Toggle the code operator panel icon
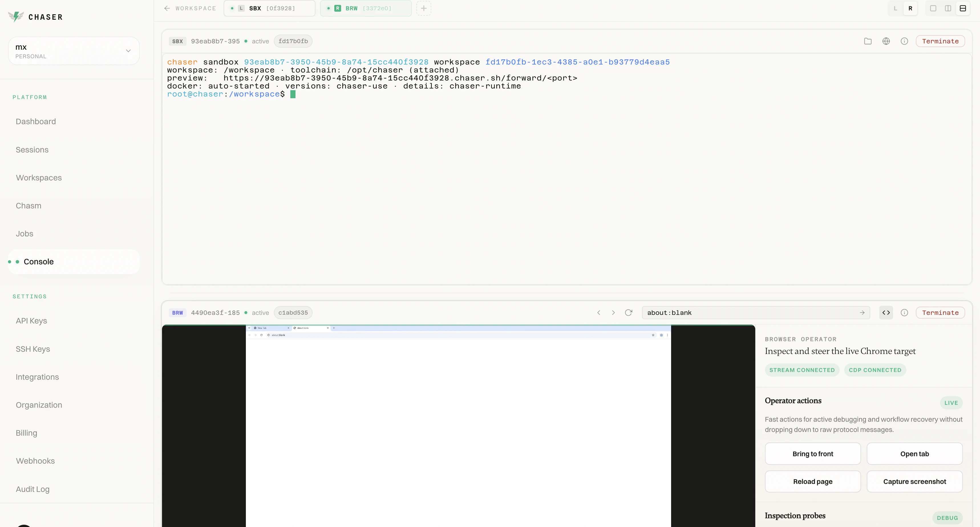Image resolution: width=980 pixels, height=527 pixels. coord(886,313)
